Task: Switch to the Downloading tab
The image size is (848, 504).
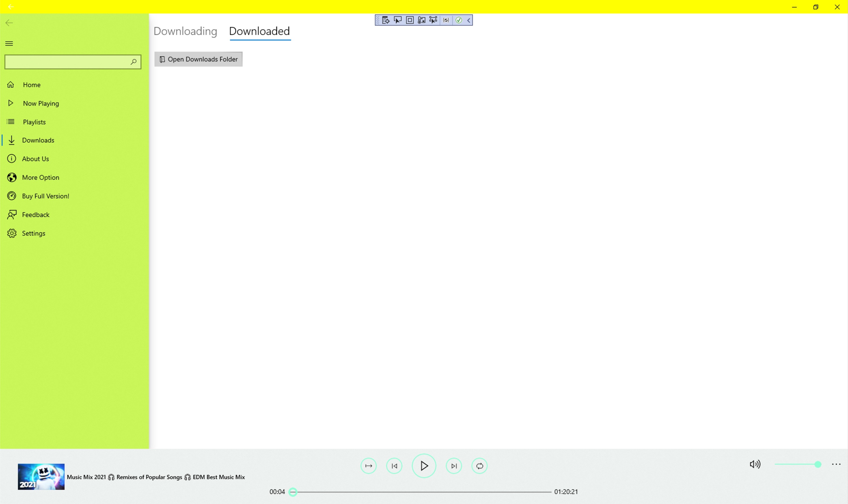Action: [x=185, y=31]
